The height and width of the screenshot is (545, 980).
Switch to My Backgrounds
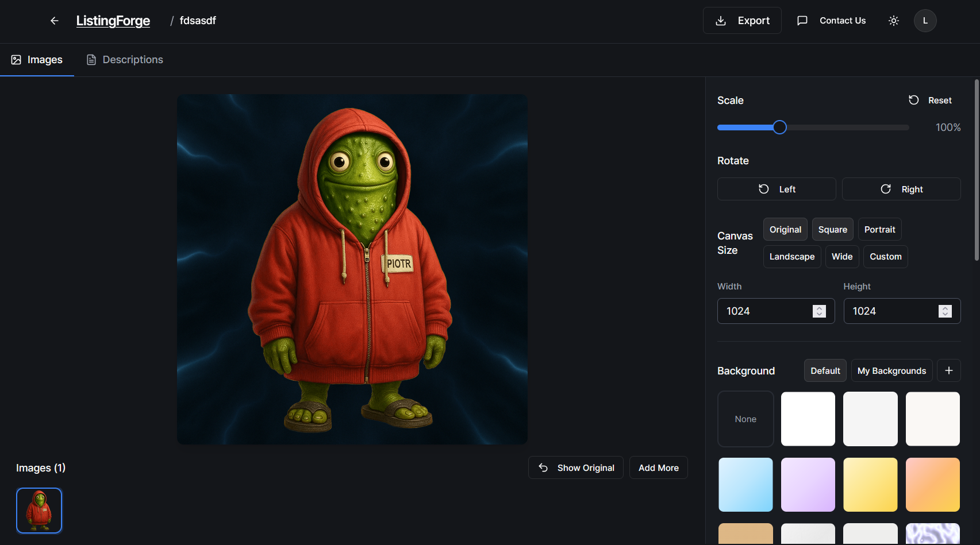pyautogui.click(x=891, y=370)
